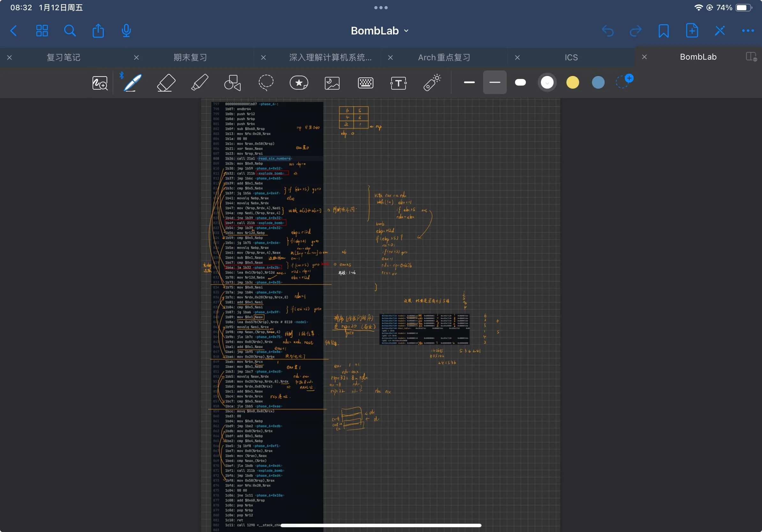
Task: Switch to the 深入理解计算机系统 tab
Action: [x=330, y=57]
